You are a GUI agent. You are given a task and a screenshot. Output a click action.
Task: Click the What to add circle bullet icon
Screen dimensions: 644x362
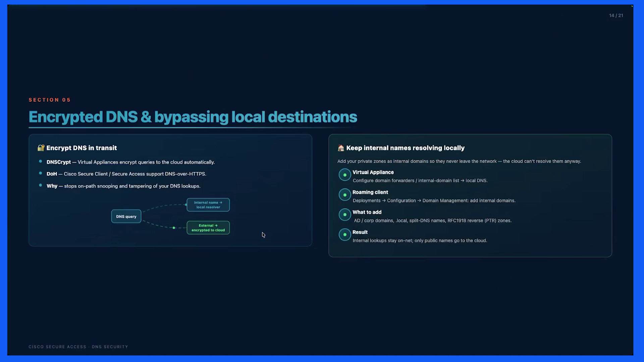(344, 215)
